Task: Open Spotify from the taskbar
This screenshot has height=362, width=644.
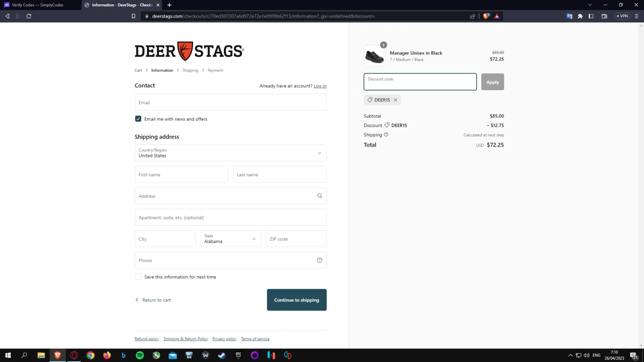Action: click(140, 355)
